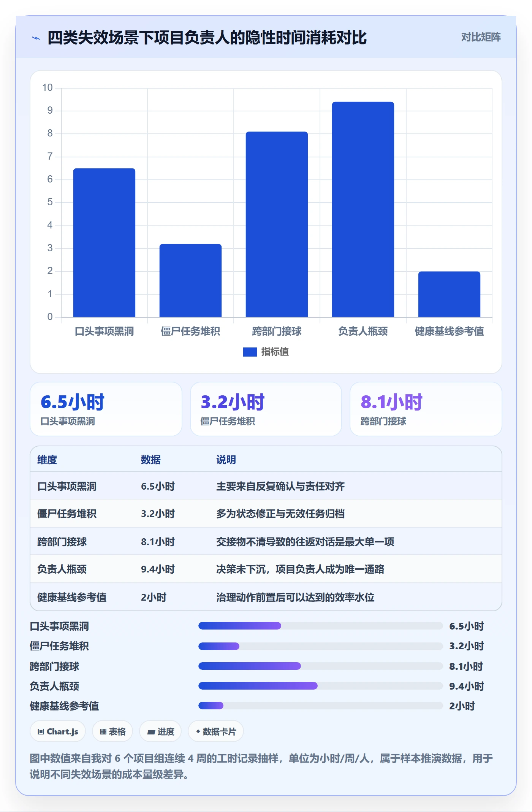Click the X-axis label 健康基线参考值

[x=449, y=331]
